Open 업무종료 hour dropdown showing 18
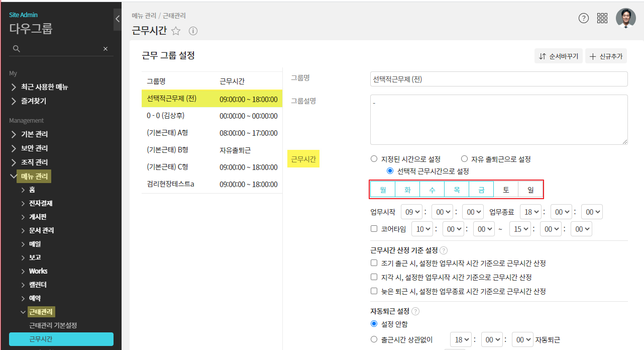 [531, 212]
